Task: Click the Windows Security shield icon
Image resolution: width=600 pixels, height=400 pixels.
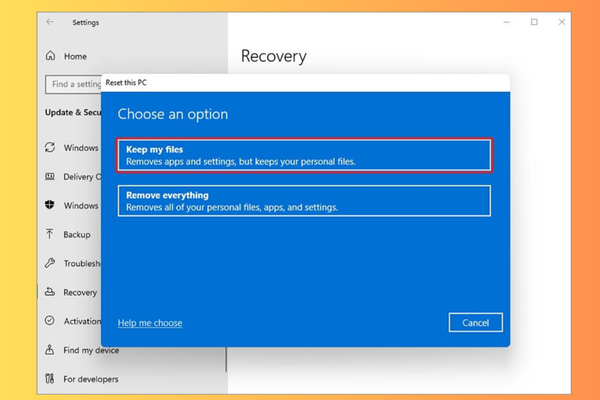Action: tap(50, 205)
